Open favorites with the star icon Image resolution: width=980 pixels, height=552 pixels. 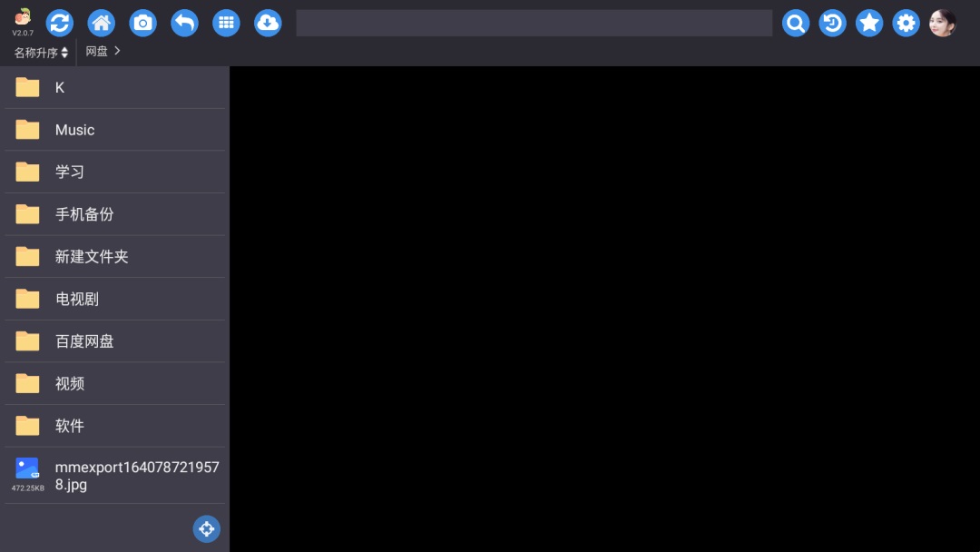pyautogui.click(x=869, y=23)
